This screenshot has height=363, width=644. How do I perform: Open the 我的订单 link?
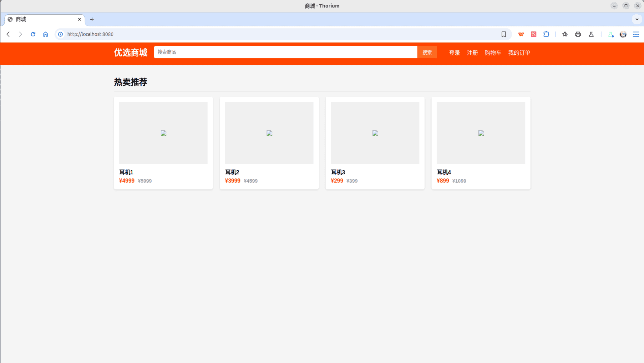519,53
